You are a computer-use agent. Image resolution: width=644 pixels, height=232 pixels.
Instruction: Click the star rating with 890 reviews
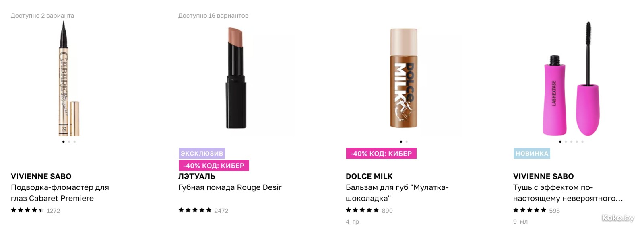click(369, 210)
